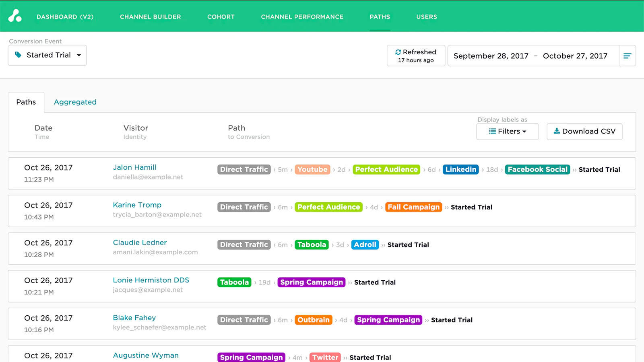Select the Spring Campaign badge for Lonie Hermiston DDS

click(311, 282)
